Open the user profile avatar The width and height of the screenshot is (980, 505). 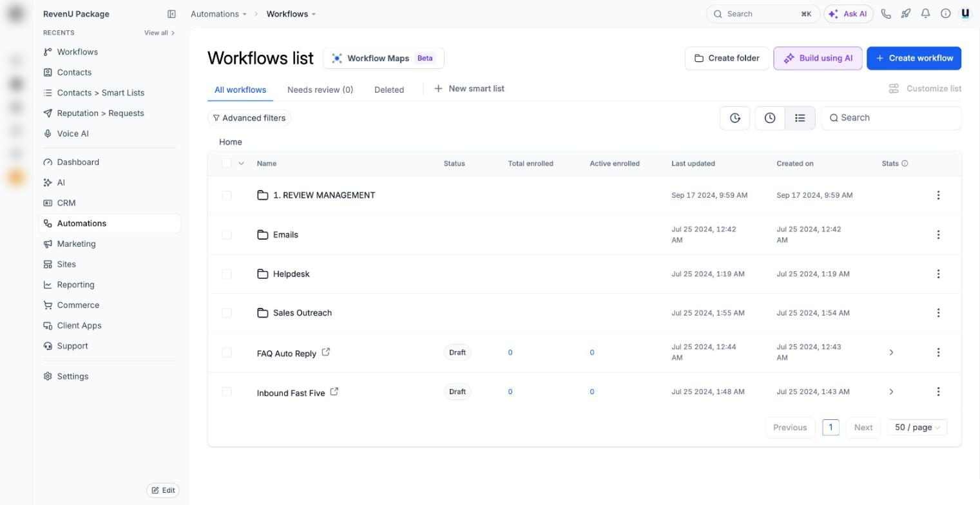point(965,14)
